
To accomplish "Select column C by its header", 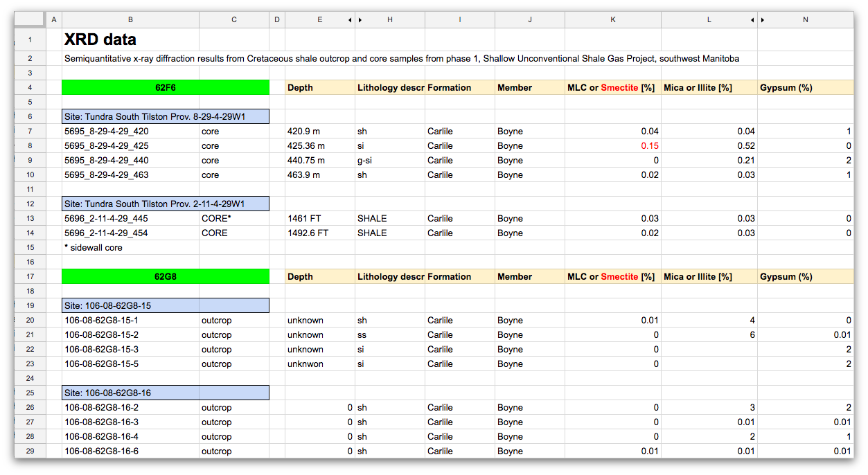I will (x=234, y=20).
